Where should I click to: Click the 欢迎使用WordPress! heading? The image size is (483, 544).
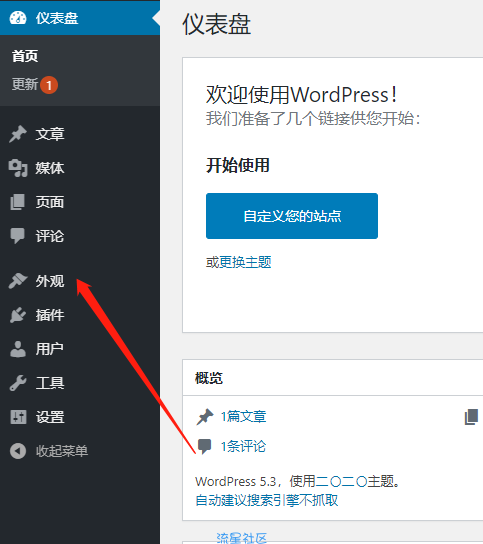tap(302, 95)
